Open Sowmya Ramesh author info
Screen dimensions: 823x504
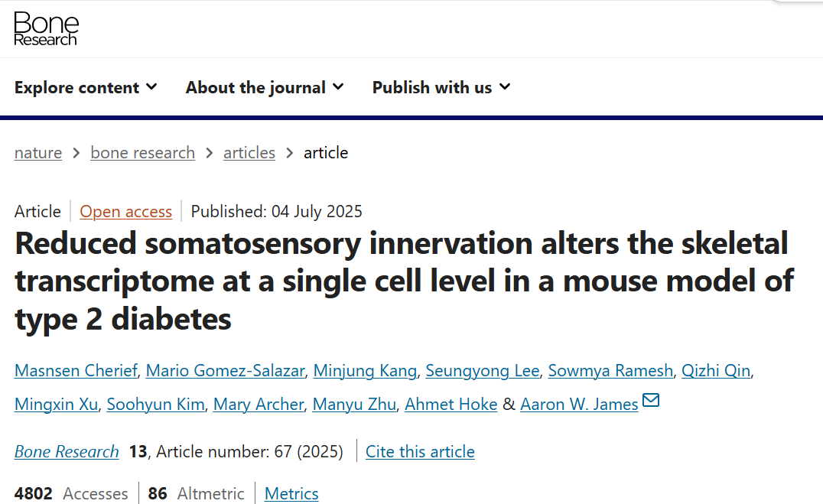(611, 371)
